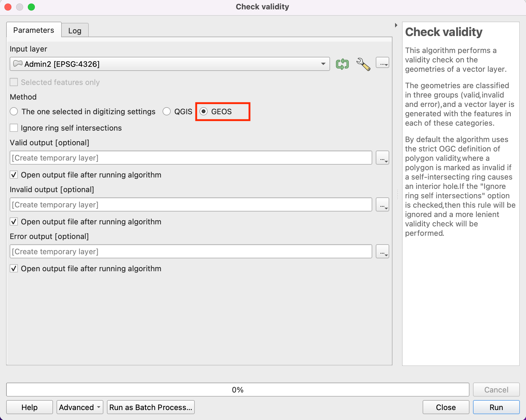Switch to the Log tab
Image resolution: width=526 pixels, height=420 pixels.
click(75, 30)
